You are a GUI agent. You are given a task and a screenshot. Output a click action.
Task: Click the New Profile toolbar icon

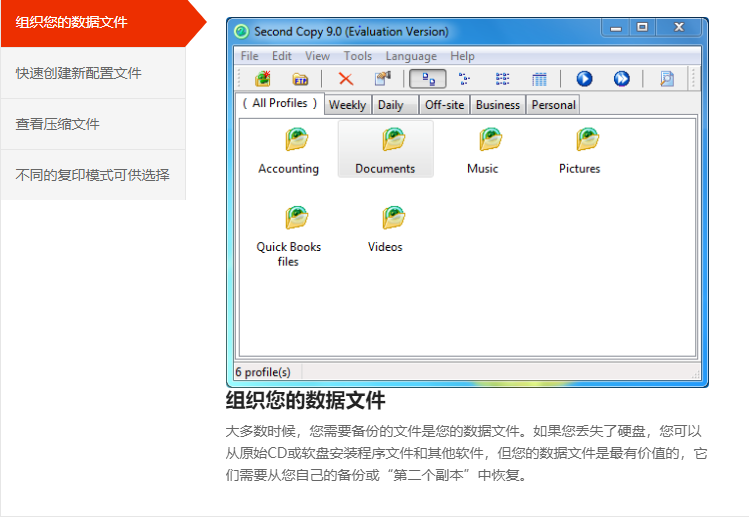[x=262, y=79]
